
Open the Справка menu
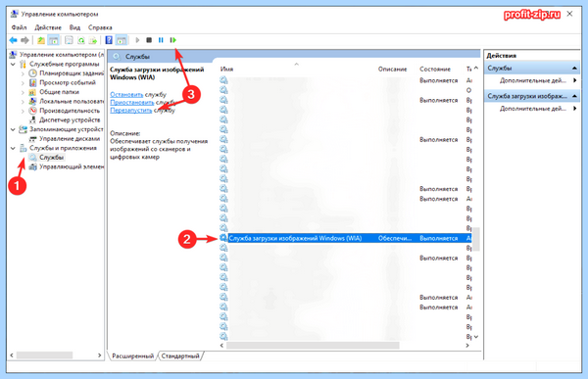click(x=100, y=27)
